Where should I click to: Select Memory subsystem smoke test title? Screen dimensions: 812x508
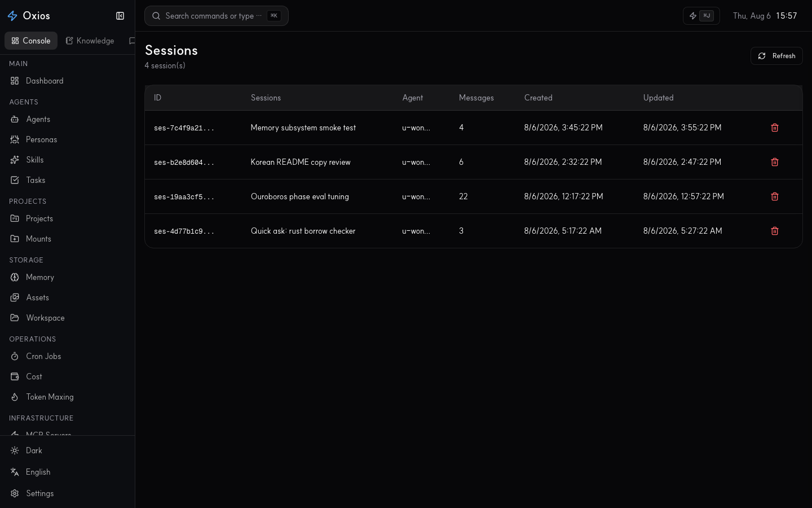click(x=303, y=128)
